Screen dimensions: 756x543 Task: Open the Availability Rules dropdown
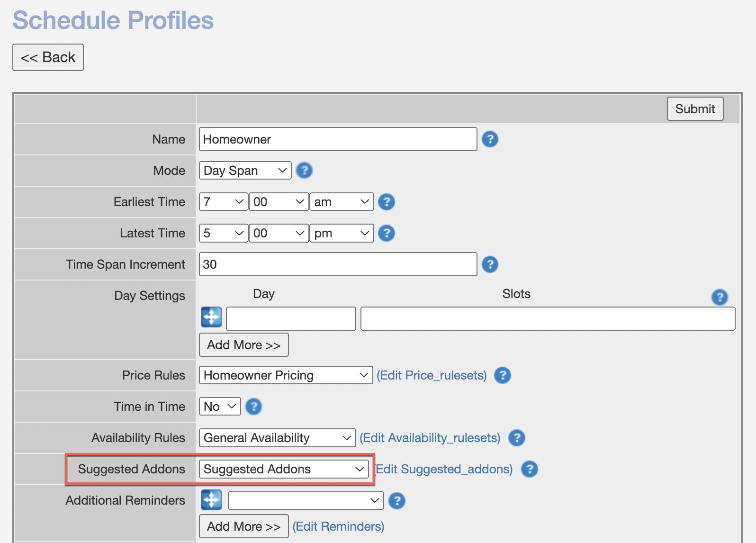277,438
